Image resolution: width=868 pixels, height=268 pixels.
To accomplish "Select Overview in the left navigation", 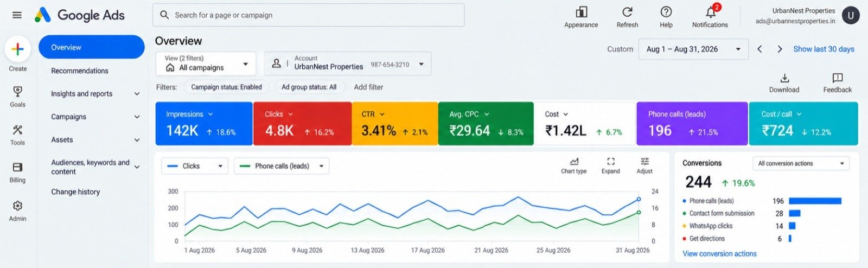I will pyautogui.click(x=91, y=47).
